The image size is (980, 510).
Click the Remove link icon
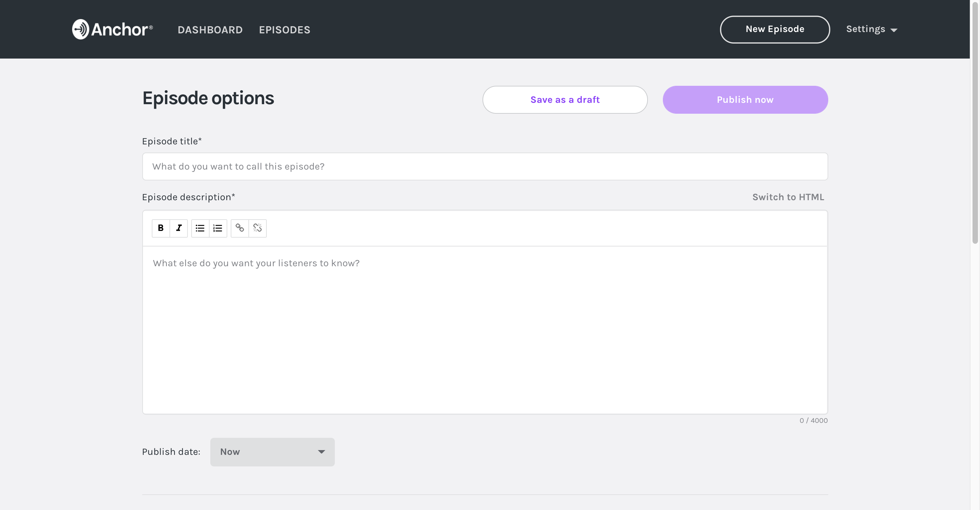pyautogui.click(x=257, y=228)
